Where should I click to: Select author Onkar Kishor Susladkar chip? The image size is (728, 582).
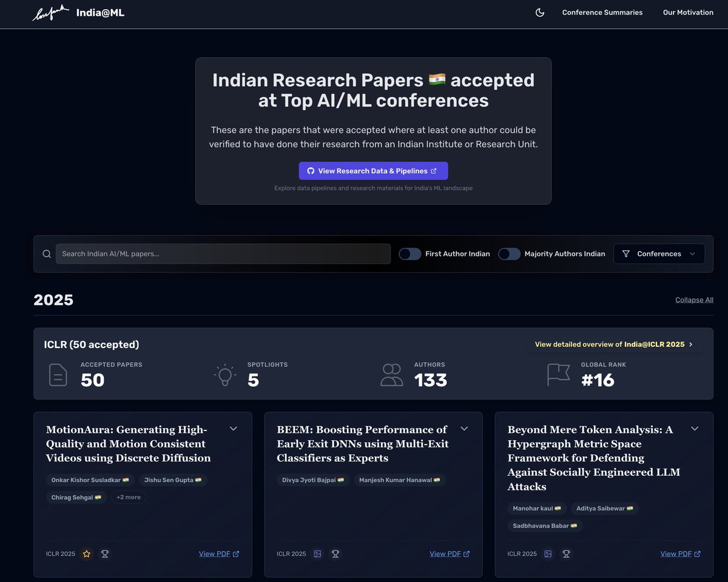[90, 480]
